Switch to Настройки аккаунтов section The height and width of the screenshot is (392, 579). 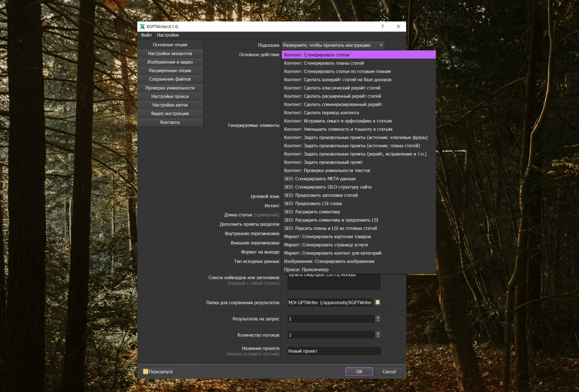click(x=170, y=53)
